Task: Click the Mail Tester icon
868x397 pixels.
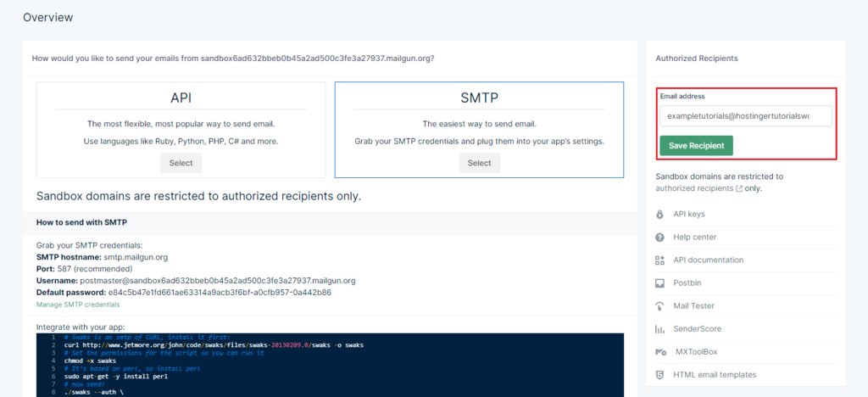Action: pos(659,306)
